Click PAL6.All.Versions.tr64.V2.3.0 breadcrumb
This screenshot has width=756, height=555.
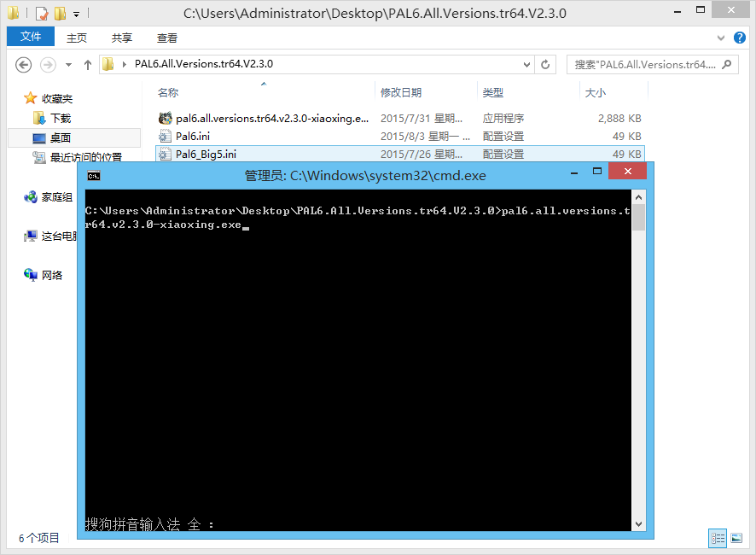203,64
